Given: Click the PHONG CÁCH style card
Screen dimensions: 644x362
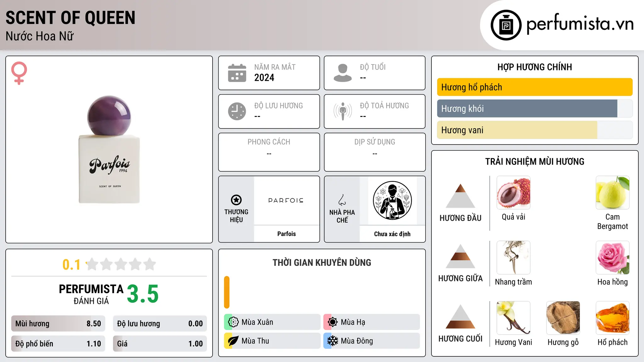Looking at the screenshot, I should point(269,152).
